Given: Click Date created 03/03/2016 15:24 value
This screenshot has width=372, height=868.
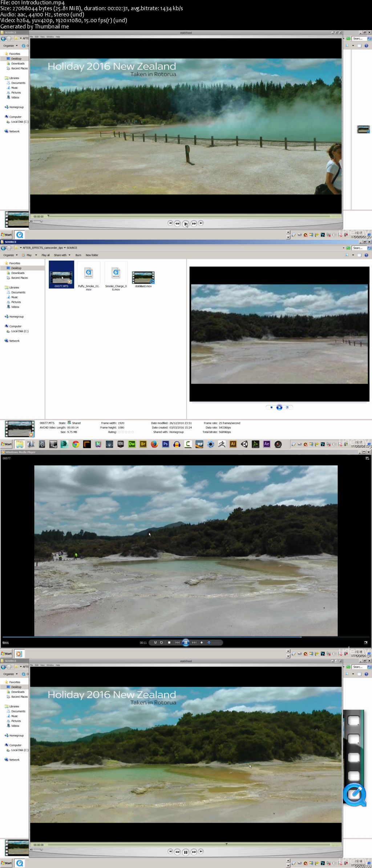Looking at the screenshot, I should click(x=181, y=428).
